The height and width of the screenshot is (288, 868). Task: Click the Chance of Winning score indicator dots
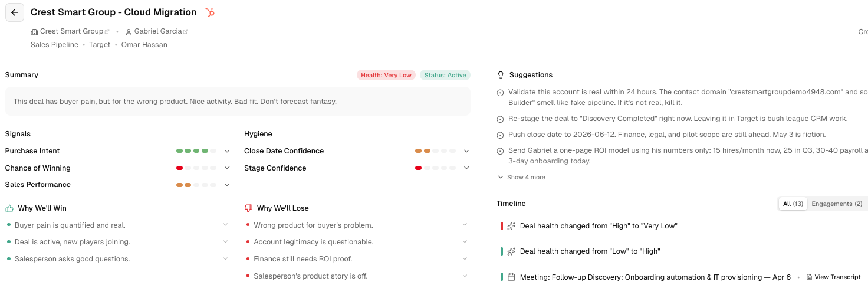[196, 168]
